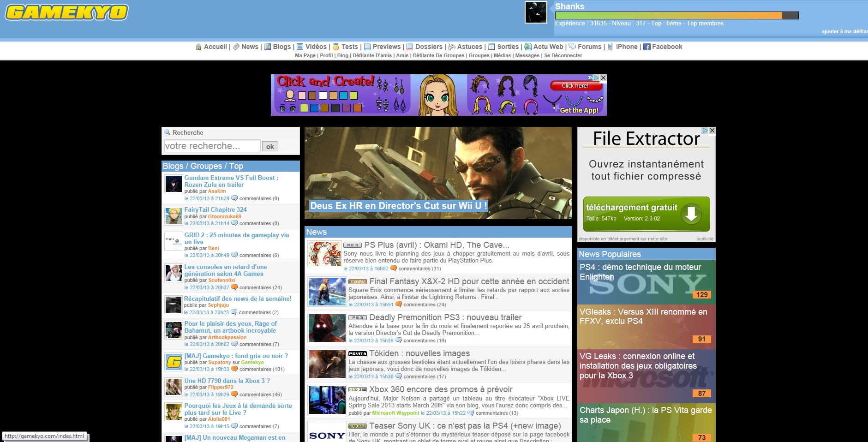This screenshot has width=868, height=442.
Task: Open GRID 2 gameplay blog post
Action: (237, 239)
